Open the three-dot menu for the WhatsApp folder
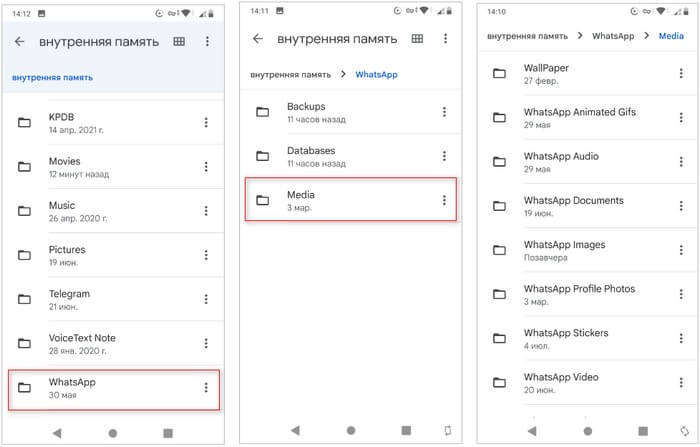The image size is (700, 447). (x=206, y=388)
